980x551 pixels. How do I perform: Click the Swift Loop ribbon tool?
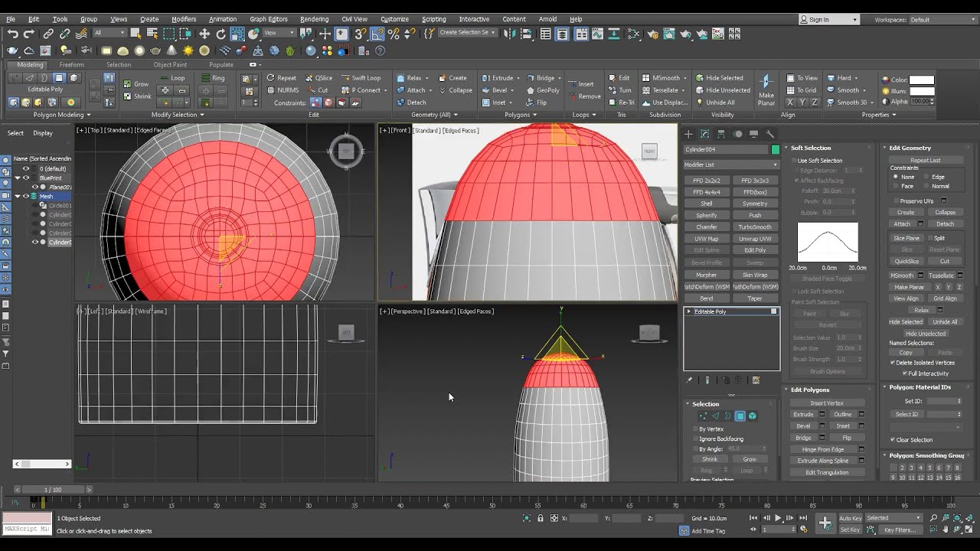361,78
